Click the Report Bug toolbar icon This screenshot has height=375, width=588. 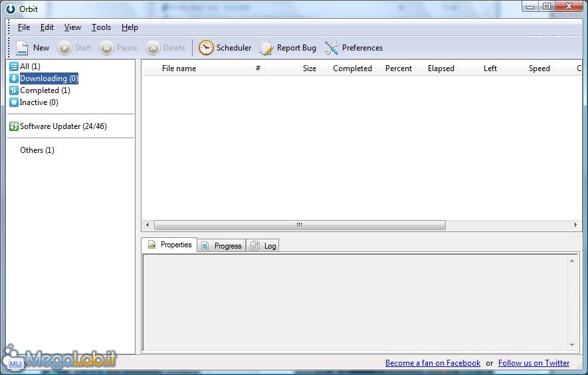(266, 48)
